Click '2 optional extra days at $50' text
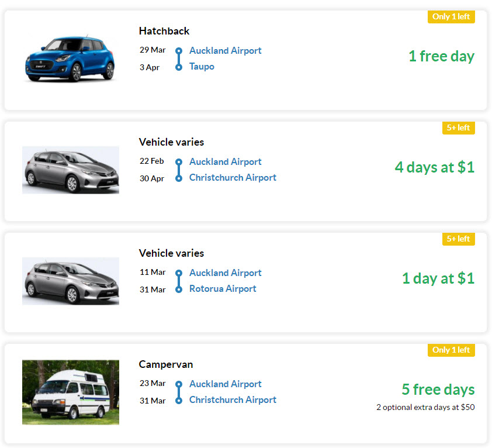492x448 pixels. tap(425, 408)
